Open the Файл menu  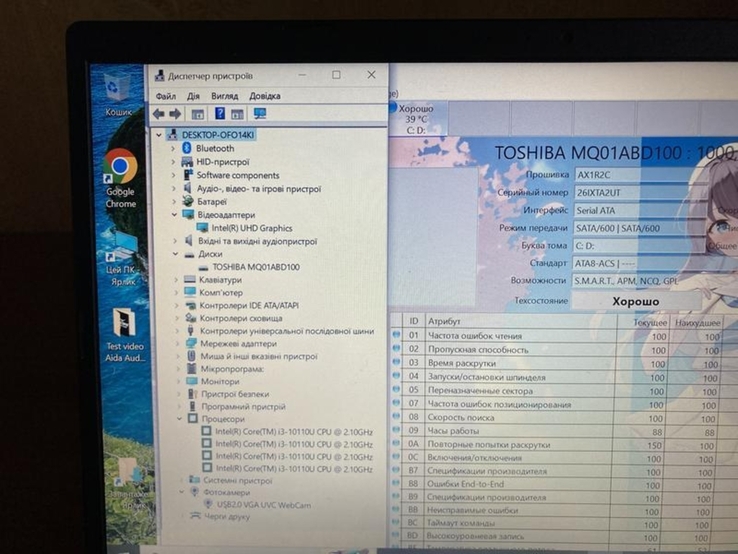(x=166, y=96)
